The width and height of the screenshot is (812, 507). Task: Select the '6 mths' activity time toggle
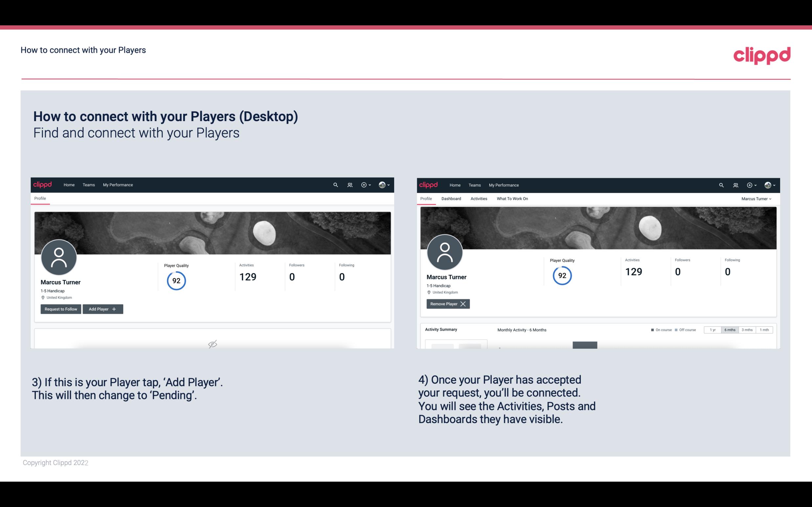coord(730,329)
